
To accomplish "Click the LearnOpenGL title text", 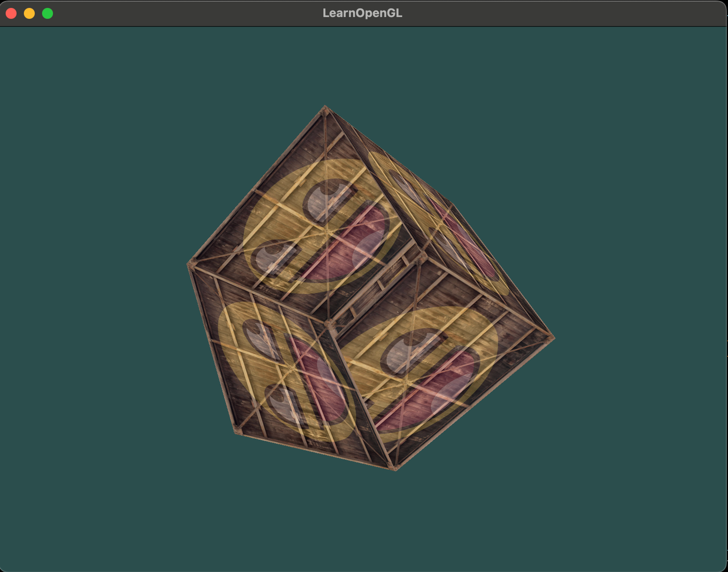I will (362, 13).
